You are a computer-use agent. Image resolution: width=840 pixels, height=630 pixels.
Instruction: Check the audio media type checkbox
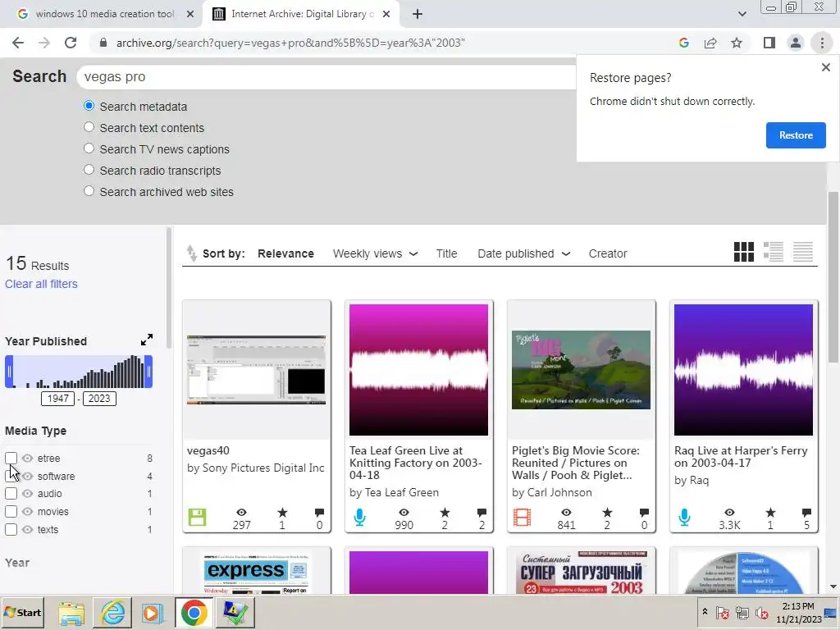11,493
